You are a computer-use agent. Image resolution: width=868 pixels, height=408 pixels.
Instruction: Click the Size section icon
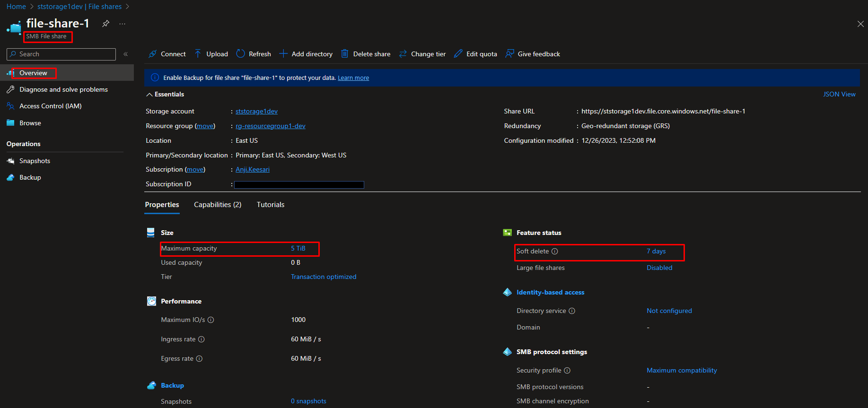coord(151,233)
